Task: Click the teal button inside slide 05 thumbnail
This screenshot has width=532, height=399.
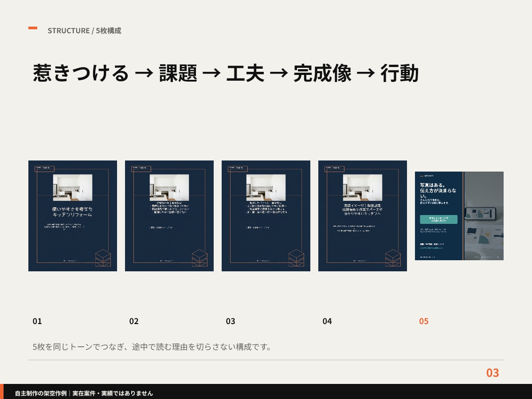Action: click(x=438, y=219)
